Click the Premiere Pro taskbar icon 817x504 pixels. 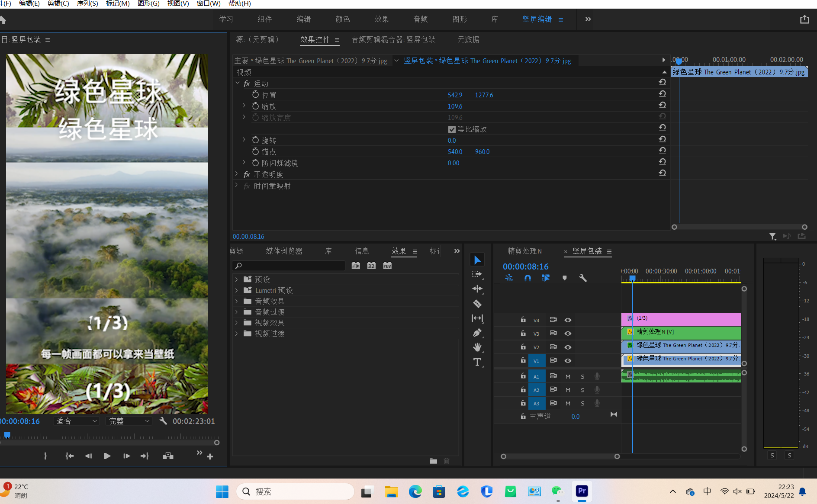582,491
